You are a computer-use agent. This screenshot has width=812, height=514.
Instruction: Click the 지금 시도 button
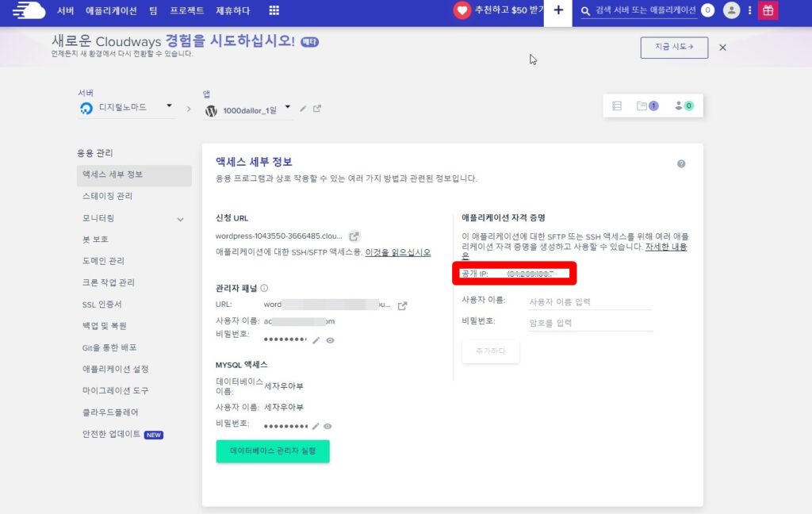click(x=674, y=47)
